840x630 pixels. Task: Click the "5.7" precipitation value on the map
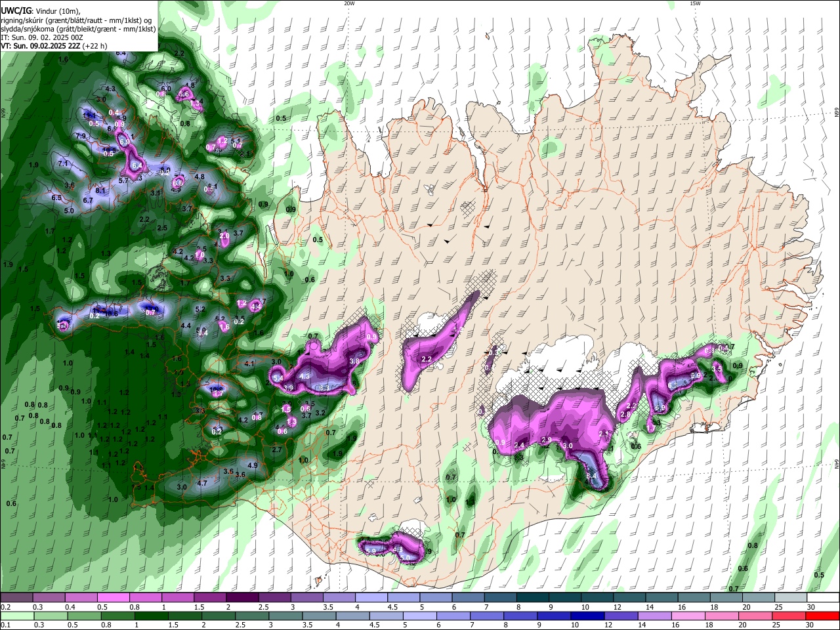coord(123,180)
